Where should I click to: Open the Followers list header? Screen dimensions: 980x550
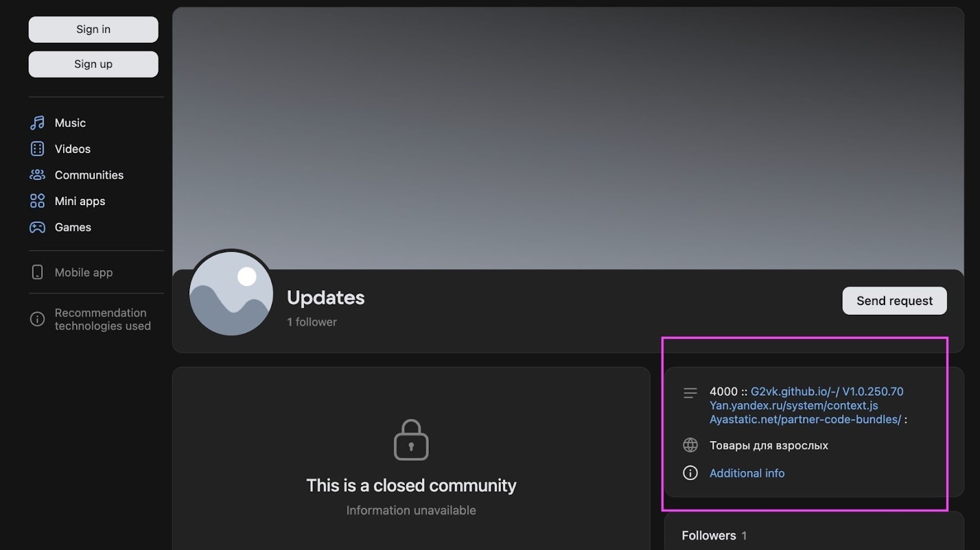click(709, 535)
